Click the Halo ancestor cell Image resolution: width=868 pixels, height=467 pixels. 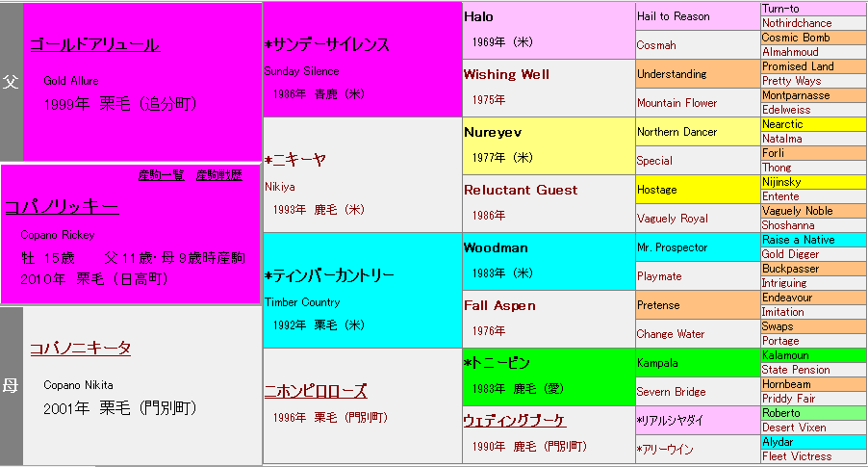(x=478, y=16)
